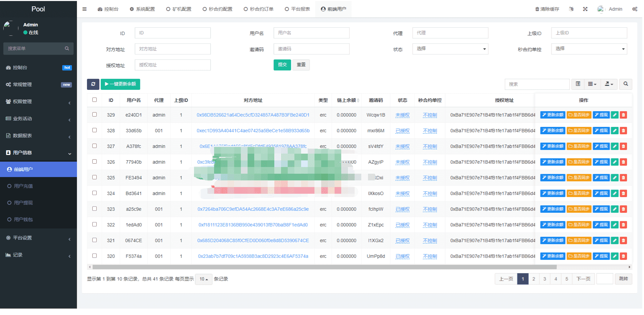The image size is (644, 315).
Task: Open the 秒合约单控 select dropdown
Action: (x=589, y=49)
